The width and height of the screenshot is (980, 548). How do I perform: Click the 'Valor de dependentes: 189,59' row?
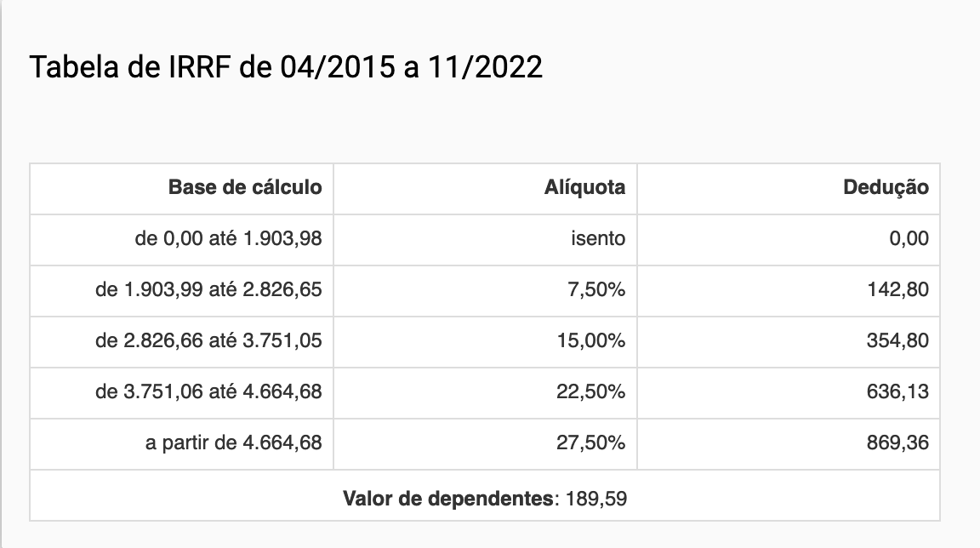pyautogui.click(x=485, y=498)
